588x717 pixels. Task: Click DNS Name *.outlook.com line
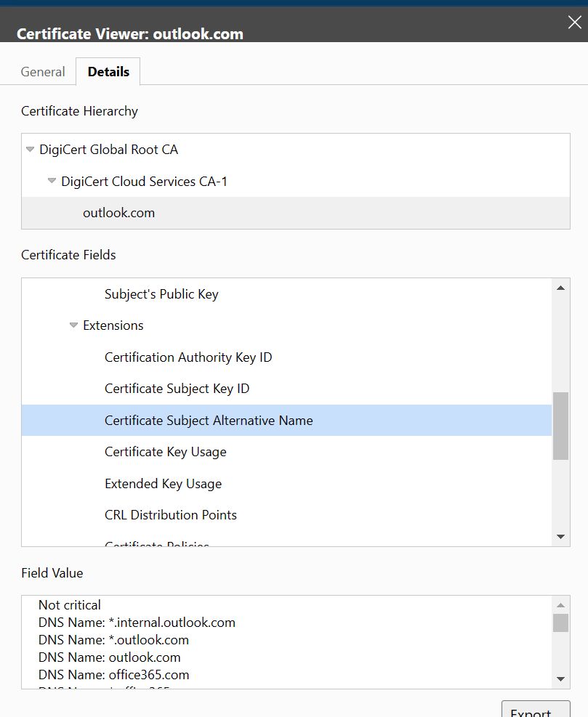pos(113,640)
